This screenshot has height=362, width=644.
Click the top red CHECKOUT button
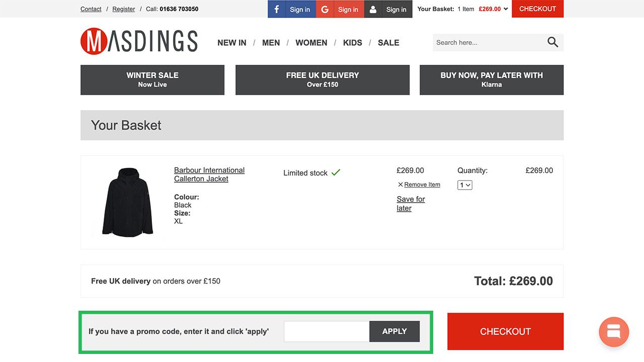pyautogui.click(x=538, y=9)
